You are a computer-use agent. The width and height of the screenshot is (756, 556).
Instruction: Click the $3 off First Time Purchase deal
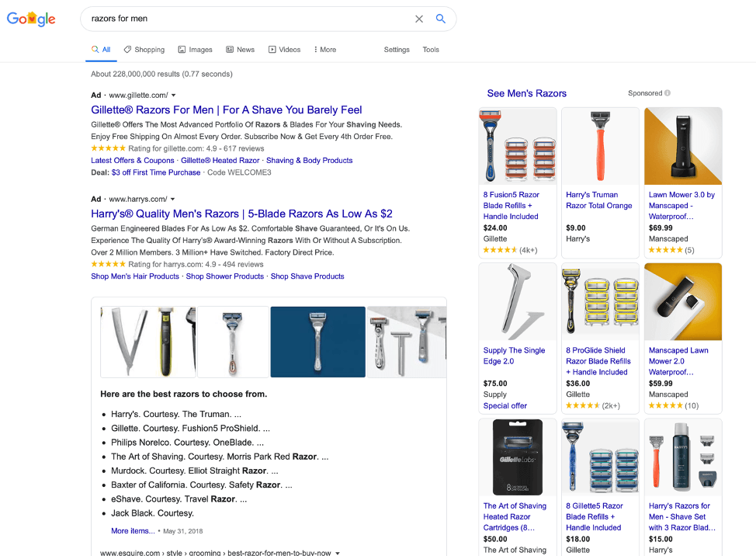pos(156,172)
